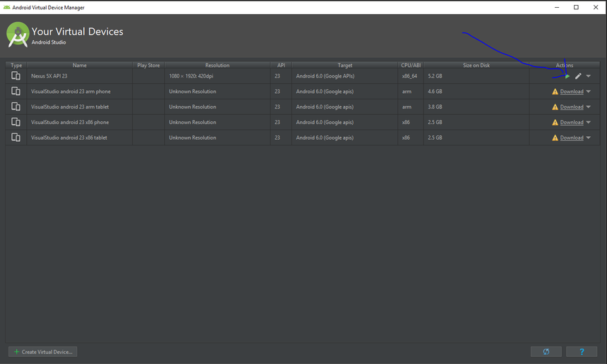This screenshot has height=364, width=607.
Task: Open help with the question mark button
Action: click(582, 351)
